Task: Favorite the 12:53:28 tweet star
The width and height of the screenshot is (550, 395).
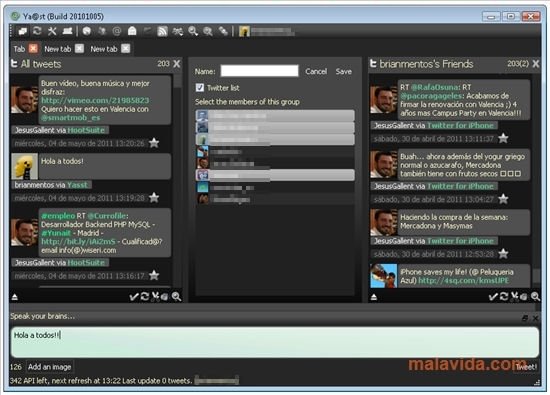Action: point(503,253)
